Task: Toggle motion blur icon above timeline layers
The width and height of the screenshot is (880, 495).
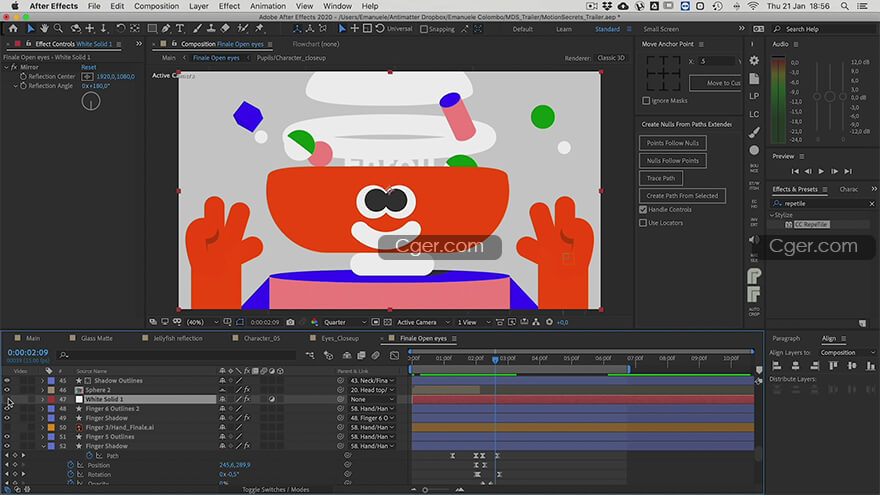Action: click(375, 355)
